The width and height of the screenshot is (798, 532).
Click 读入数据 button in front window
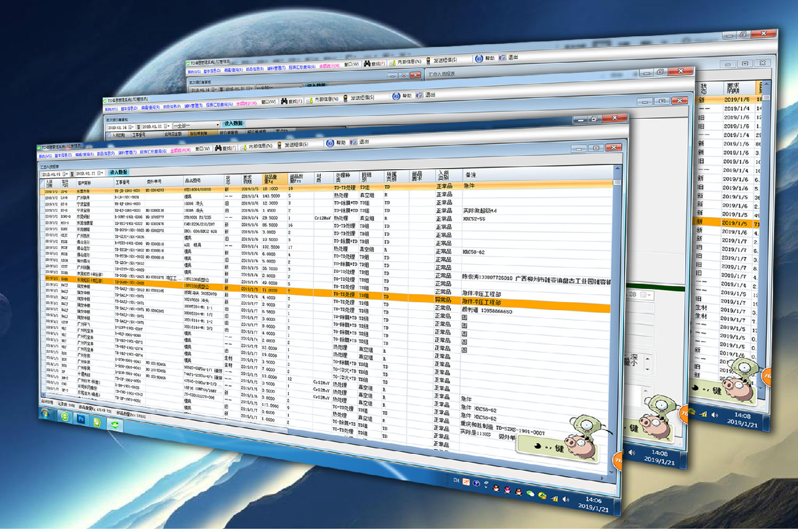(x=118, y=172)
